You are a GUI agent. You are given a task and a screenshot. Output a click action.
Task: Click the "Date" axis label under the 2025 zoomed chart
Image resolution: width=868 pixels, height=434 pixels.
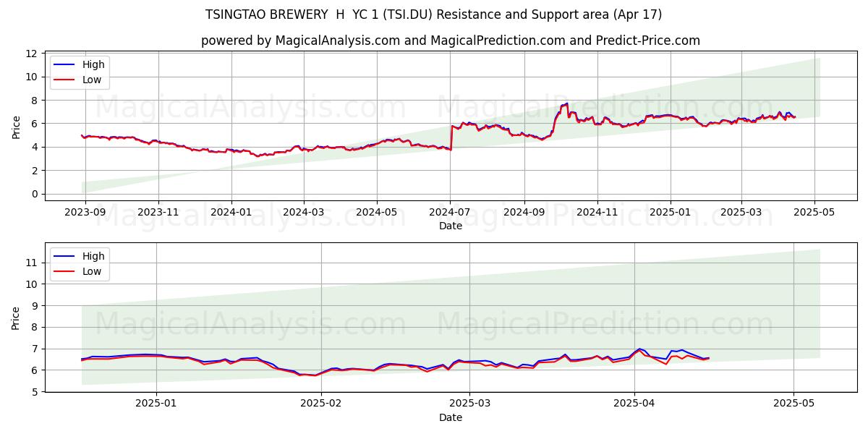tap(450, 417)
